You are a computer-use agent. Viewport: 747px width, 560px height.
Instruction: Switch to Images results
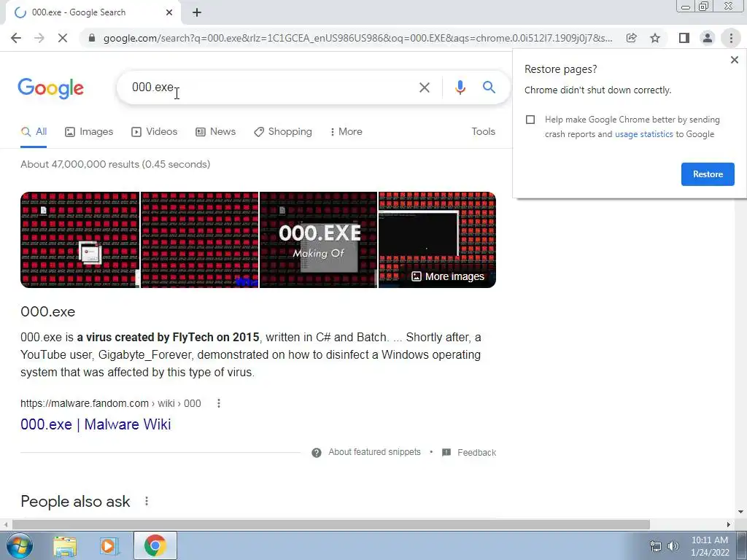89,132
